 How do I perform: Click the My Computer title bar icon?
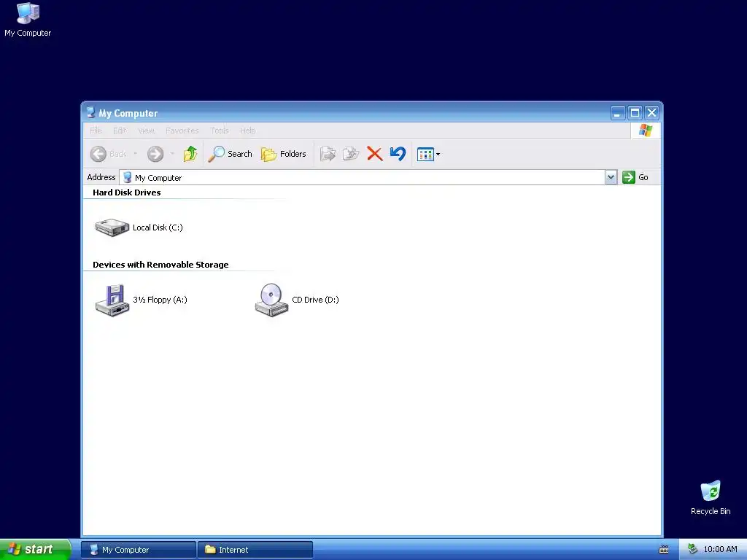tap(90, 113)
